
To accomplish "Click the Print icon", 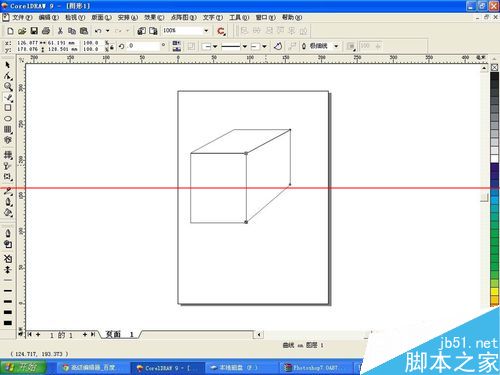I will tap(46, 31).
